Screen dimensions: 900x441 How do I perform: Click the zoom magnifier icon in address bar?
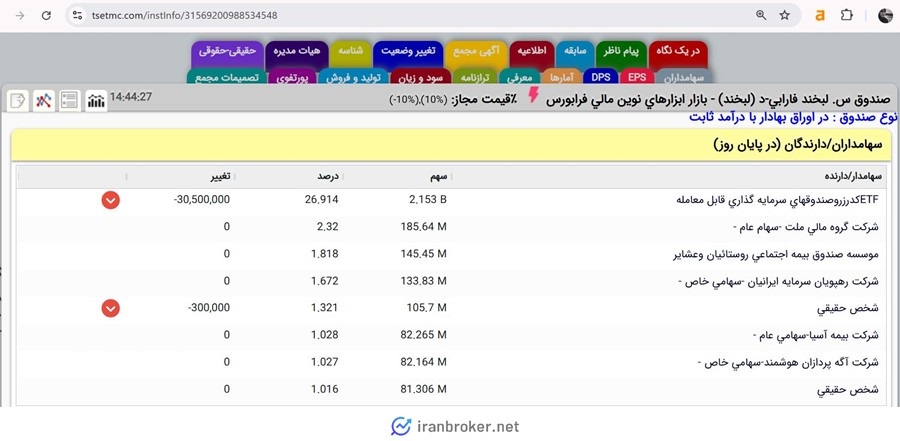pos(761,16)
